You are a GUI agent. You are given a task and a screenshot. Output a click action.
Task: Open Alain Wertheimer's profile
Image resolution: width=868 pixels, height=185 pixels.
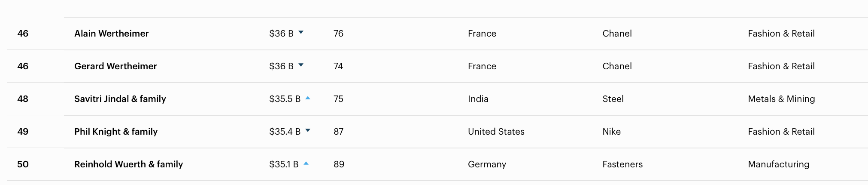(111, 34)
